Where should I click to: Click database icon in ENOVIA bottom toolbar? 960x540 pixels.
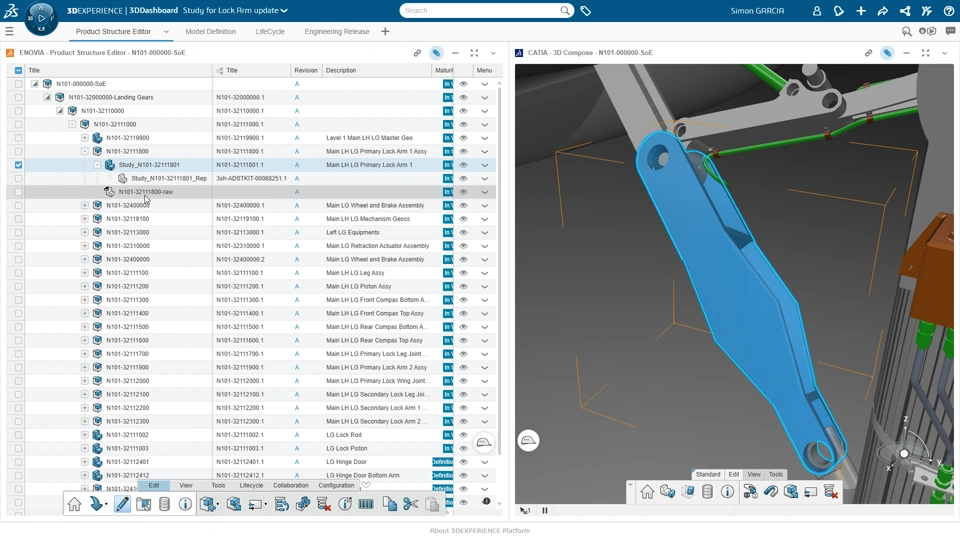coord(164,504)
